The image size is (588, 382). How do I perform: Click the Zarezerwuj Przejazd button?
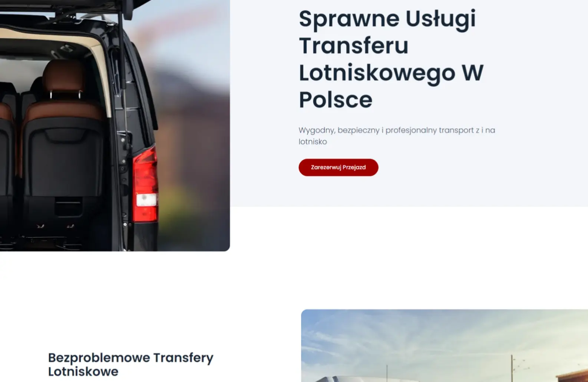click(338, 167)
